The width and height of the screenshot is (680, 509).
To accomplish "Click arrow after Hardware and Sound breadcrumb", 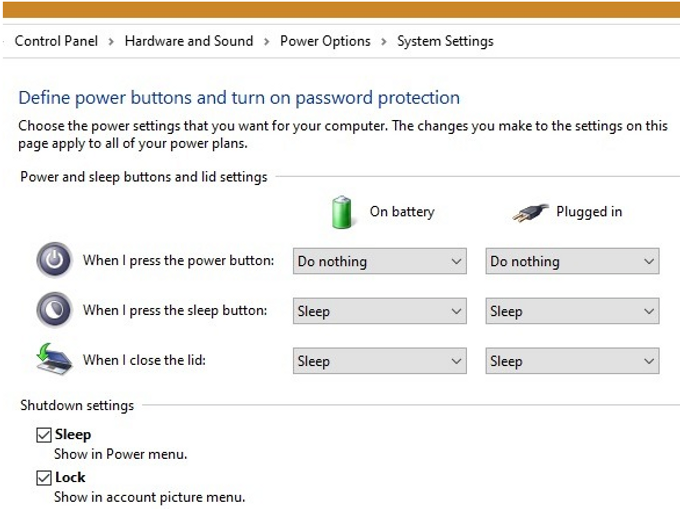I will tap(267, 41).
